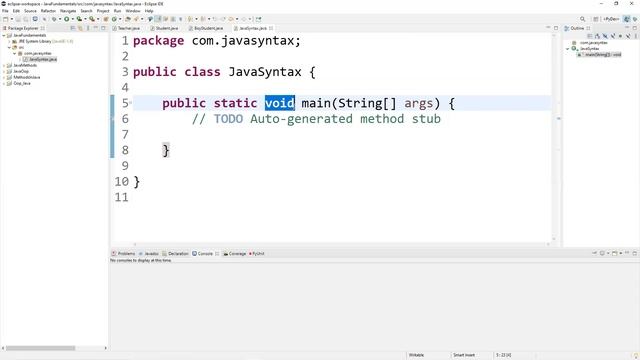Toggle Sort in Outline view toolbar
Viewport: 640px width, 360px height.
tap(597, 36)
